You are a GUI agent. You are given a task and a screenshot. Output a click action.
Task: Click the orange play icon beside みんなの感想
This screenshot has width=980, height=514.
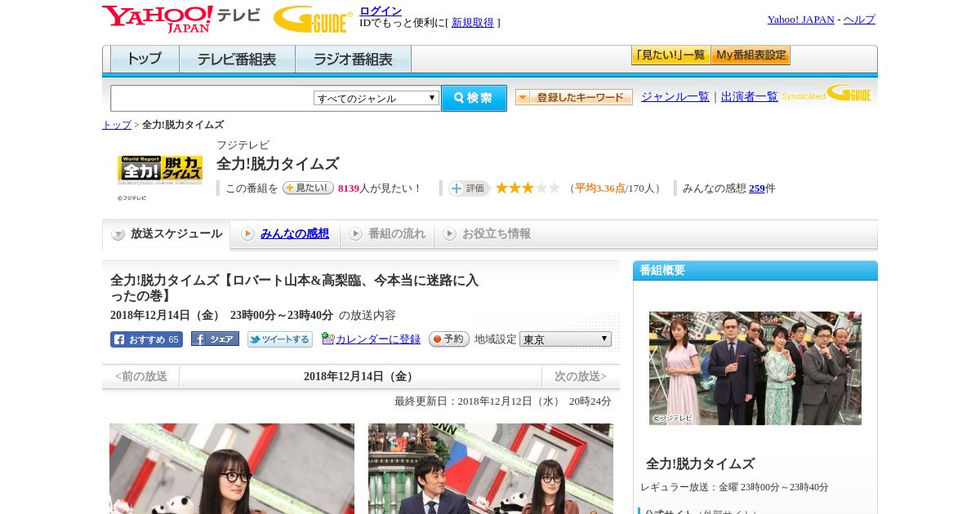point(247,234)
